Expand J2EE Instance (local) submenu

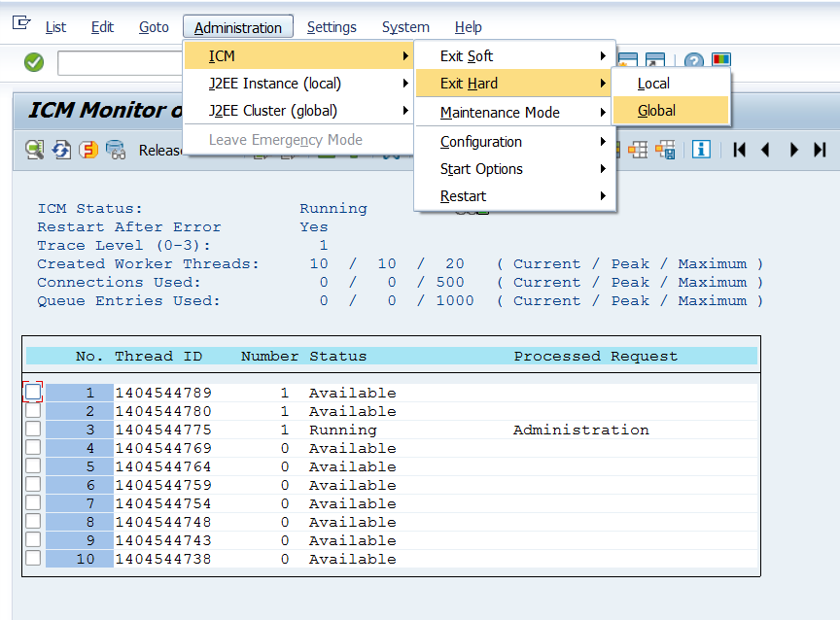298,83
